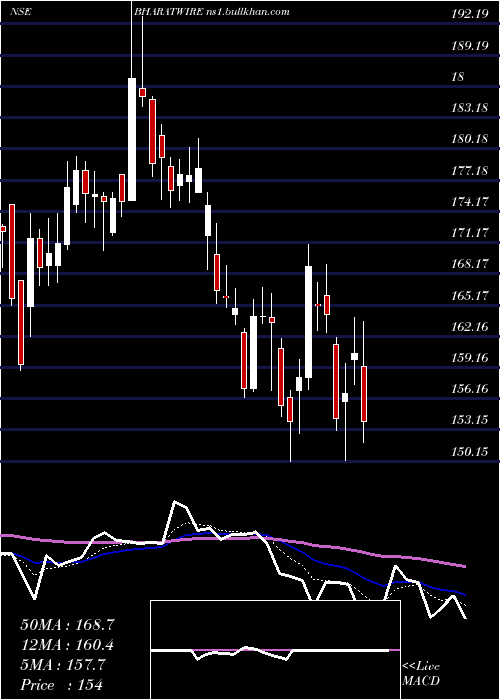Select the 153.15 price axis label
The height and width of the screenshot is (700, 500).
click(469, 420)
